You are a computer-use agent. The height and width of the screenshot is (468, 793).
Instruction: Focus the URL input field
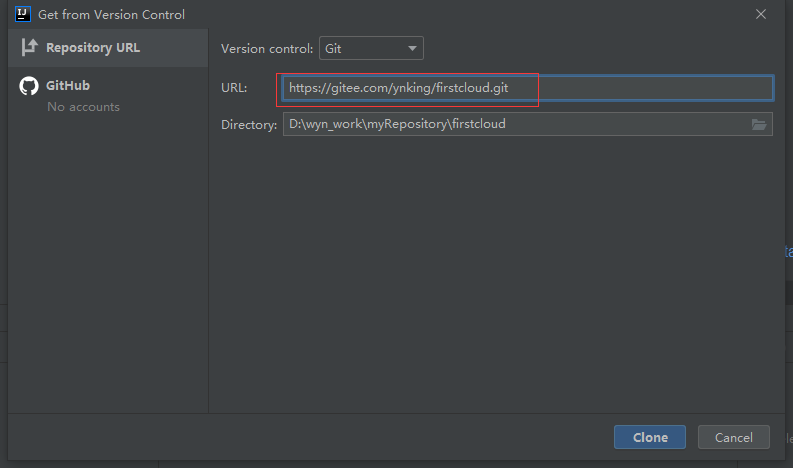tap(527, 88)
